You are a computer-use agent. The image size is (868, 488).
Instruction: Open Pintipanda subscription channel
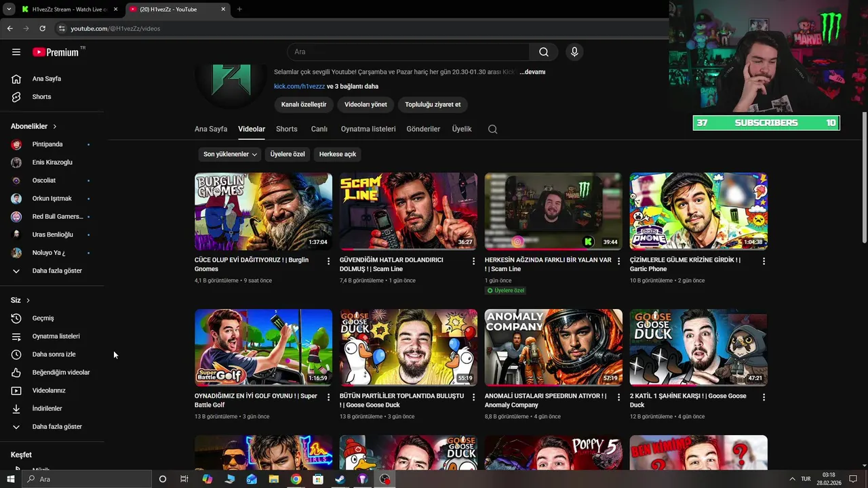(x=47, y=144)
